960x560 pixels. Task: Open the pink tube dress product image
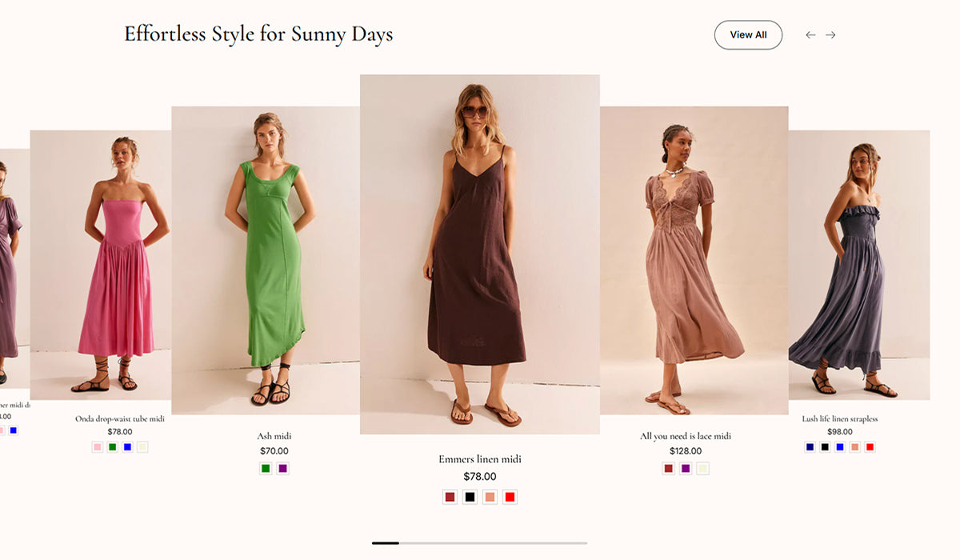click(112, 264)
